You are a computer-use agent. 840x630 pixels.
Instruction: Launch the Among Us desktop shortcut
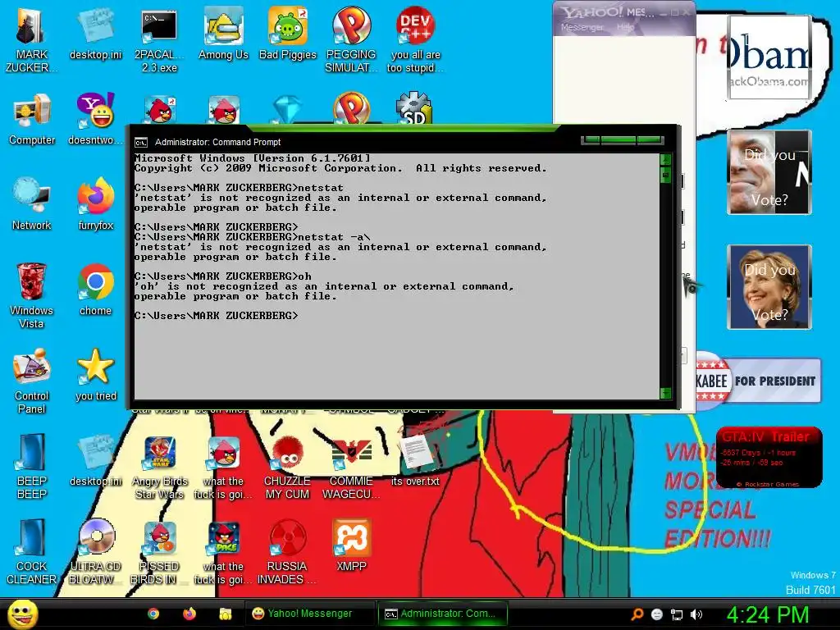223,34
